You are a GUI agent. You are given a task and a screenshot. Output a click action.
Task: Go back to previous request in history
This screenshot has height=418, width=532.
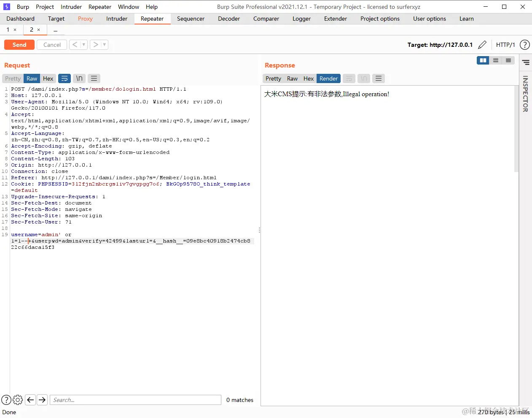click(x=75, y=45)
